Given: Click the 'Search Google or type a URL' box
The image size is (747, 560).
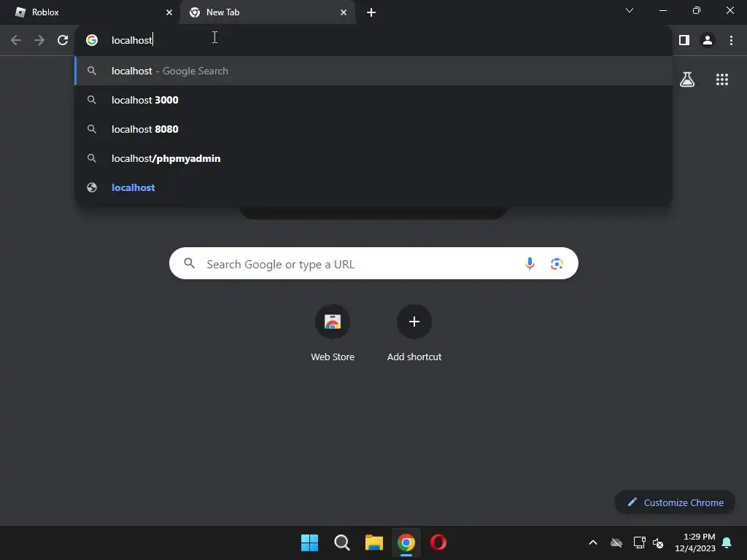Looking at the screenshot, I should pos(373,263).
